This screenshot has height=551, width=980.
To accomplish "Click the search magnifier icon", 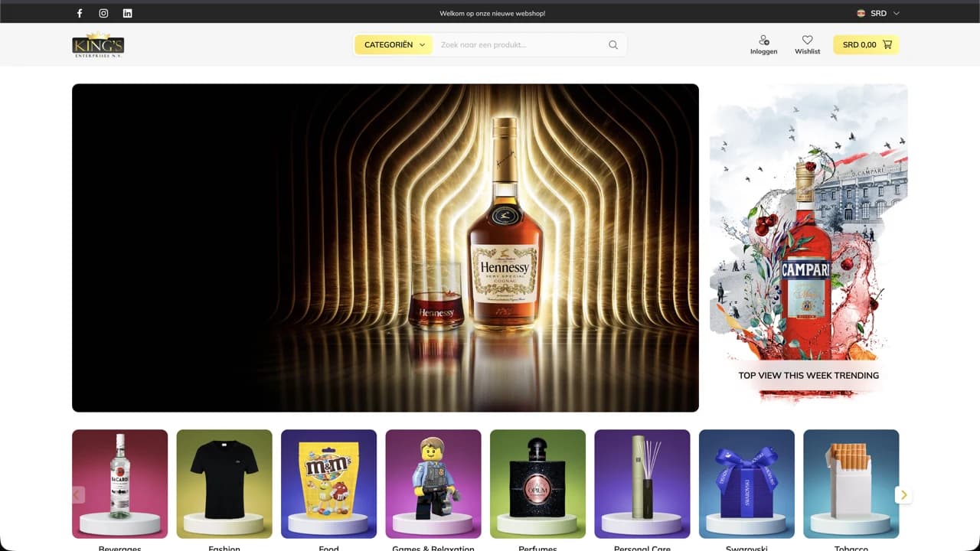I will click(613, 45).
